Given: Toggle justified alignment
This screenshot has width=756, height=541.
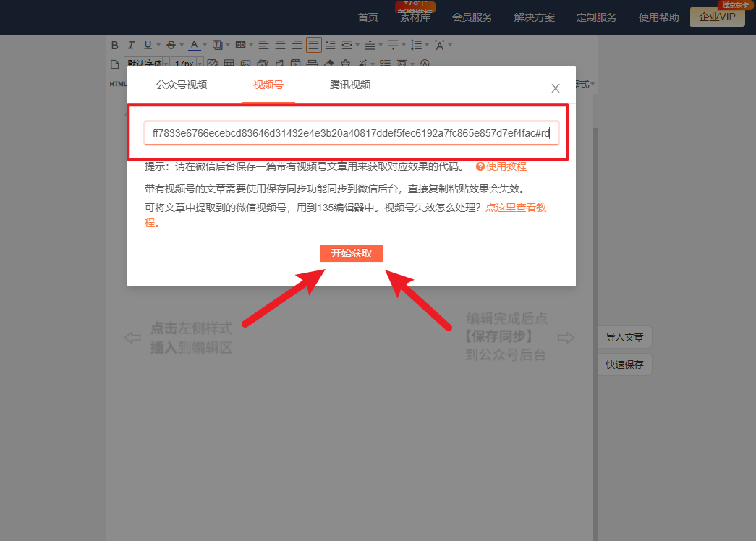Looking at the screenshot, I should (313, 45).
